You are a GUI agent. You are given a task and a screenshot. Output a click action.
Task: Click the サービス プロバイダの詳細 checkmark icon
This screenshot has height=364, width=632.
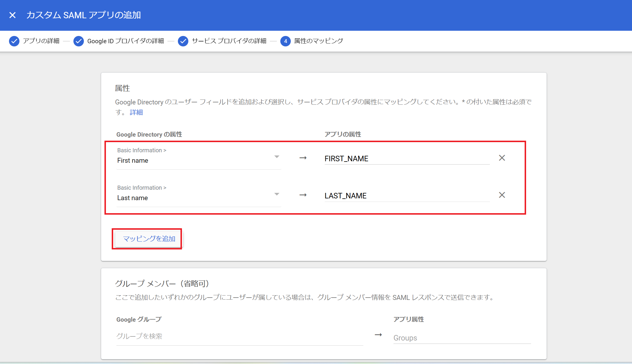pyautogui.click(x=183, y=41)
